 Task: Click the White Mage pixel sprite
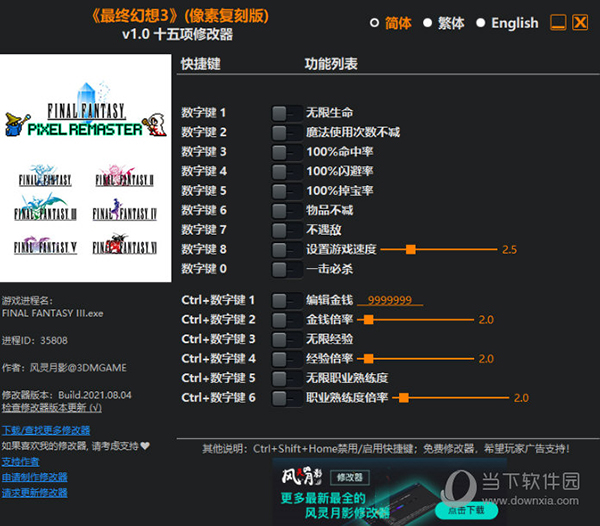click(x=155, y=124)
